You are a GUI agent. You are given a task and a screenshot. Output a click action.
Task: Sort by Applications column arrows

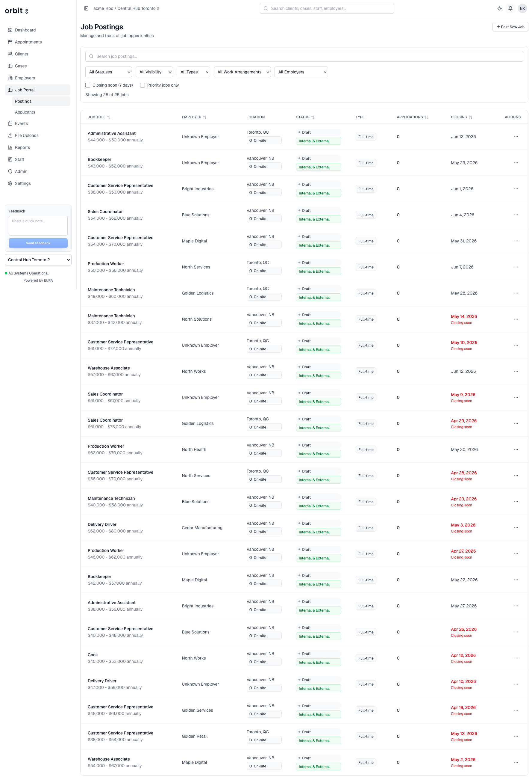pos(426,117)
